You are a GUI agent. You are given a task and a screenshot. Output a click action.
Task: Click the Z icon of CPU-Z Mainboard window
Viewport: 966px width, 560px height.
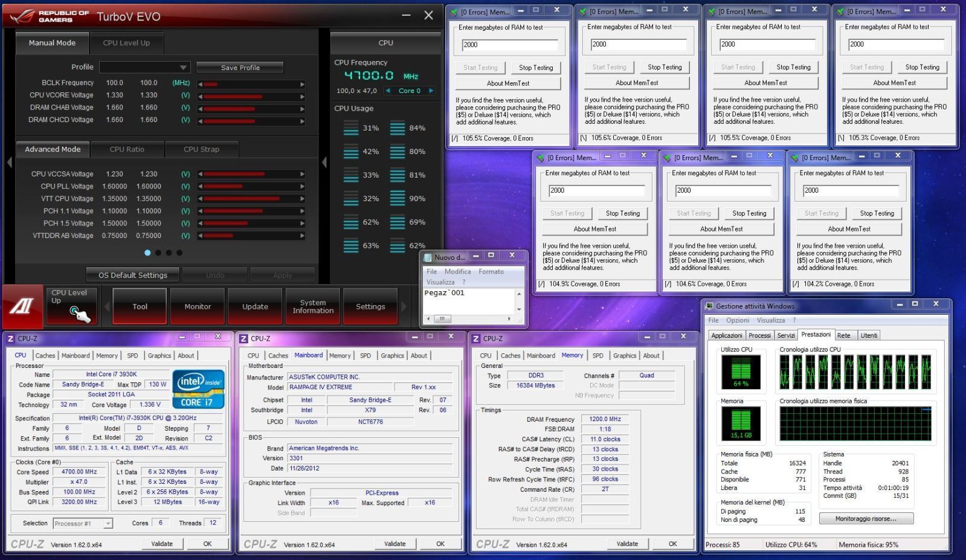pos(243,339)
